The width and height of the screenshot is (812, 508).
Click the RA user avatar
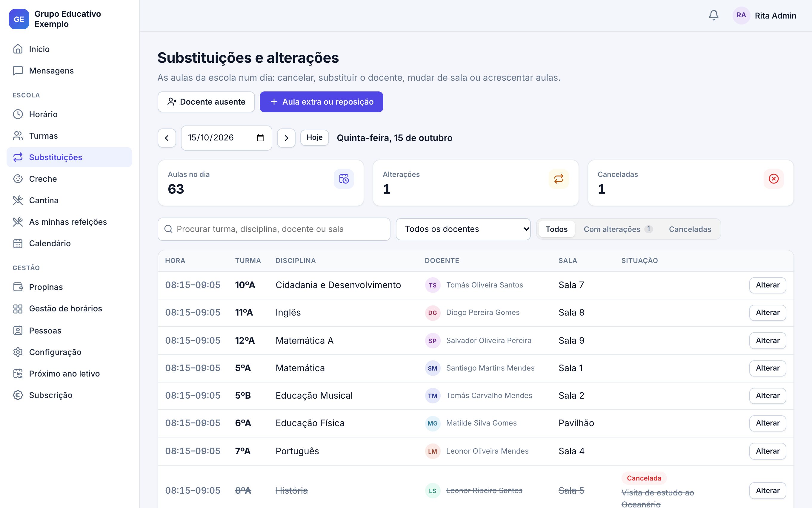[741, 16]
